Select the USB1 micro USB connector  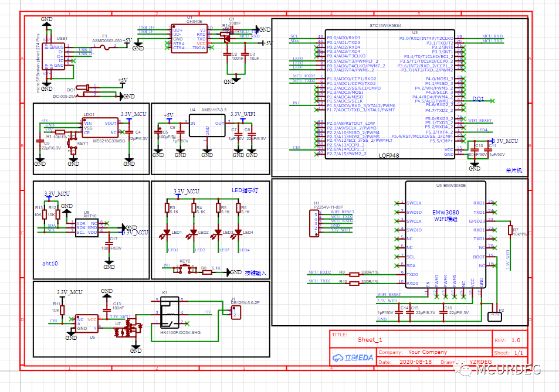coord(53,56)
